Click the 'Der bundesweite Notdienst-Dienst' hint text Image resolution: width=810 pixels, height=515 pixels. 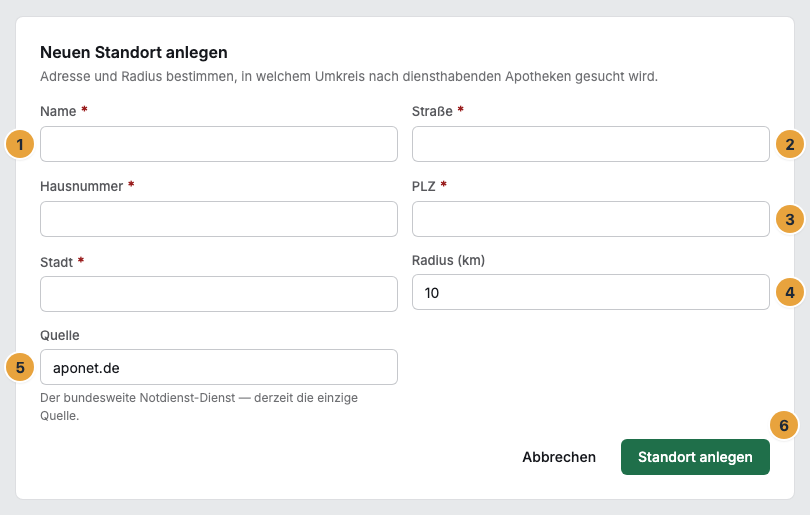[199, 407]
